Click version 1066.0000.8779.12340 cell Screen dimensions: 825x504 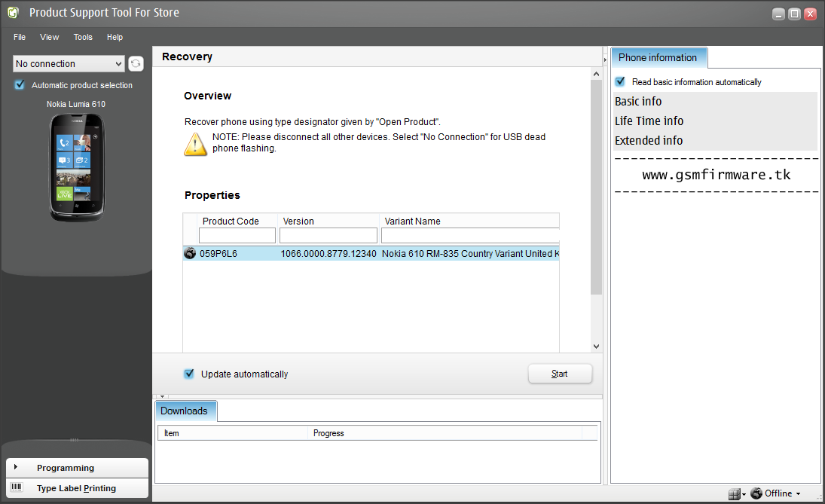pyautogui.click(x=328, y=254)
